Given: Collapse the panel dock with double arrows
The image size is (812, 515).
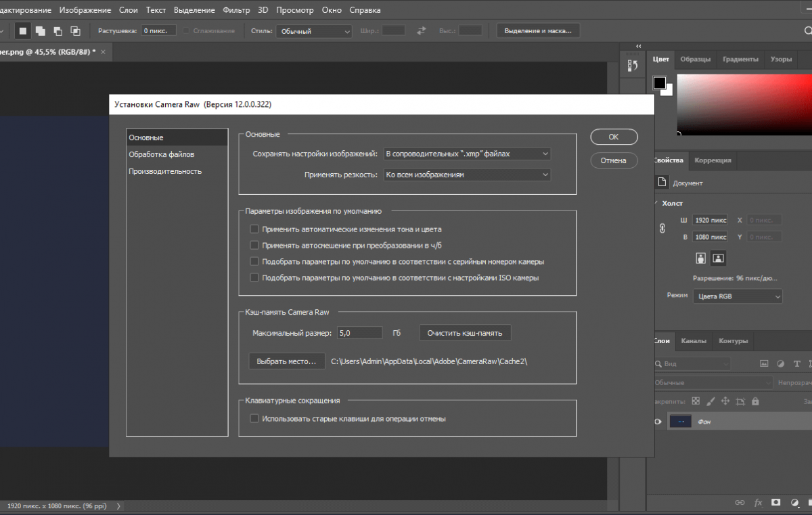Looking at the screenshot, I should coord(637,46).
